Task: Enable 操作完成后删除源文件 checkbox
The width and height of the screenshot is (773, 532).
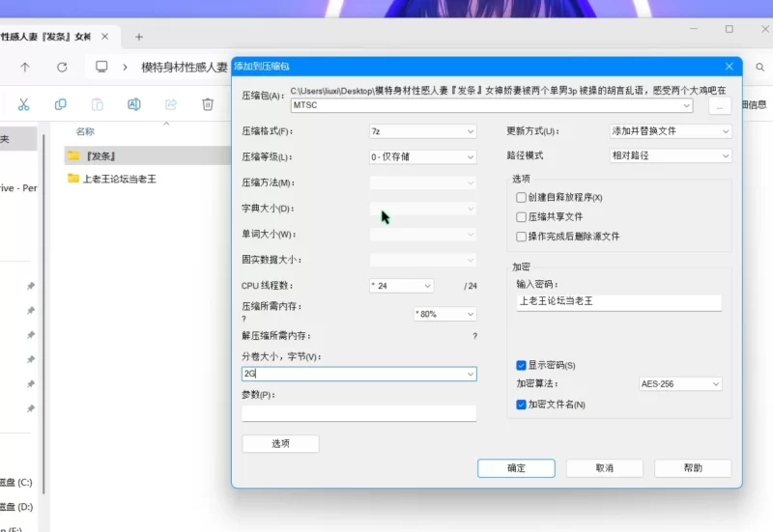Action: [521, 237]
